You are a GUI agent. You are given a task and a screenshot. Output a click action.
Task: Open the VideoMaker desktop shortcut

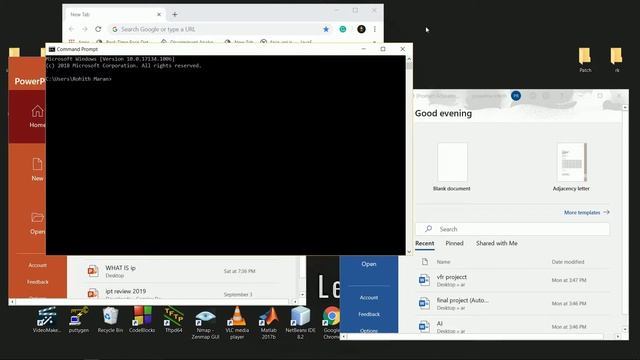click(x=46, y=320)
